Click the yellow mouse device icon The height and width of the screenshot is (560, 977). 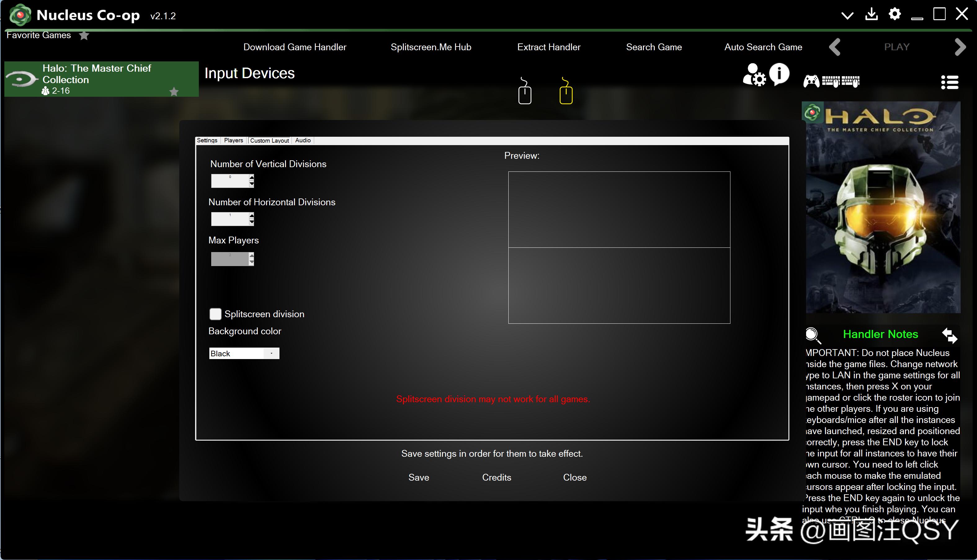coord(566,91)
